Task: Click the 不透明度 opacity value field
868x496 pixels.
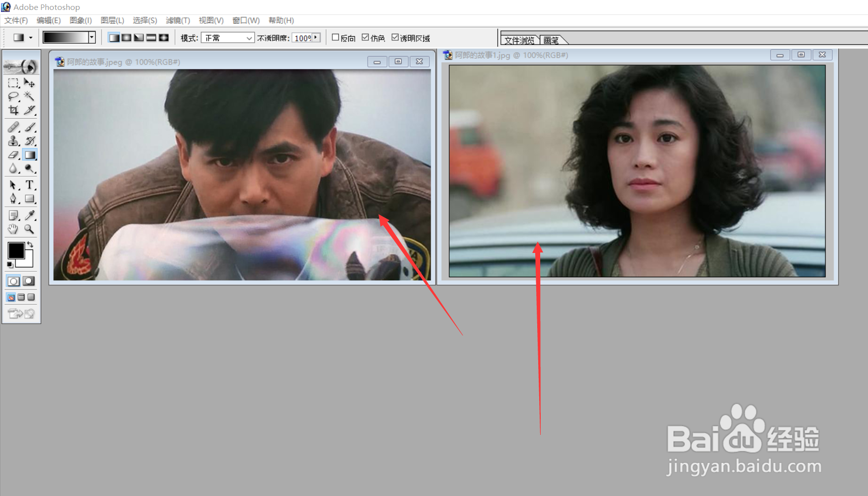Action: pos(302,38)
